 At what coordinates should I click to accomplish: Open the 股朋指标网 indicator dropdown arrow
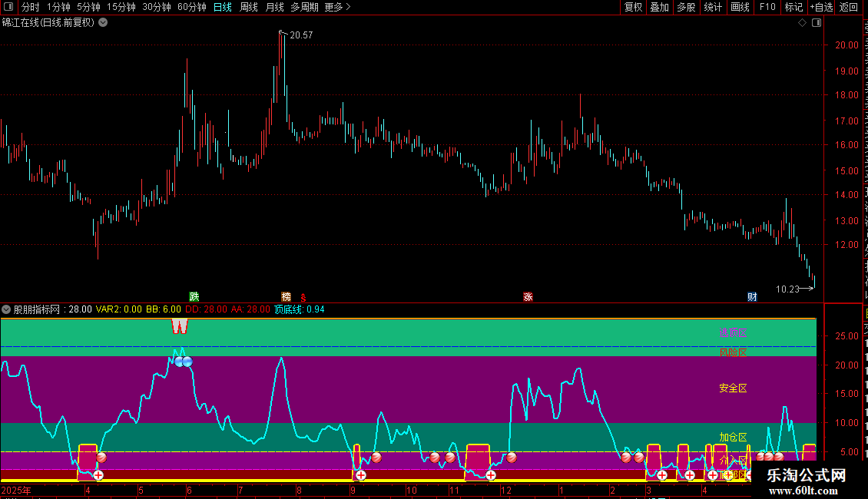tap(6, 309)
